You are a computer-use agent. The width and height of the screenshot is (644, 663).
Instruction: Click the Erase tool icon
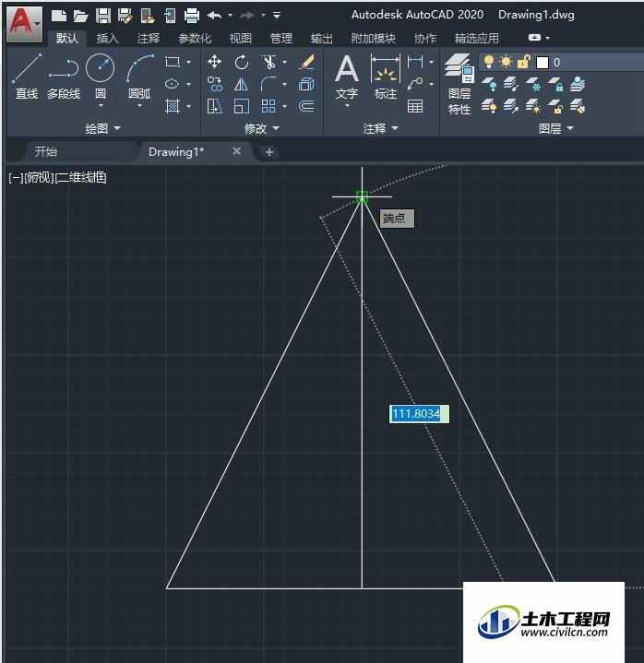coord(306,62)
